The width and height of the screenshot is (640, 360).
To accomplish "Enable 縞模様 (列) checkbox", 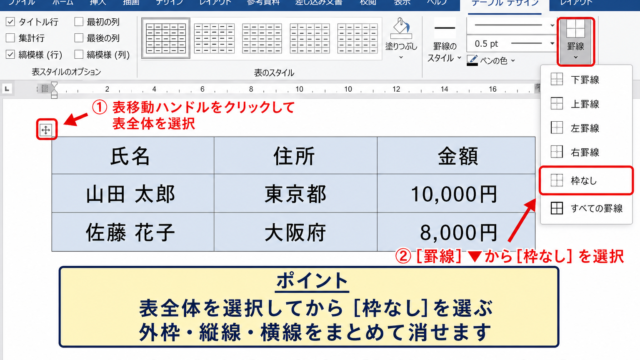I will coord(79,54).
